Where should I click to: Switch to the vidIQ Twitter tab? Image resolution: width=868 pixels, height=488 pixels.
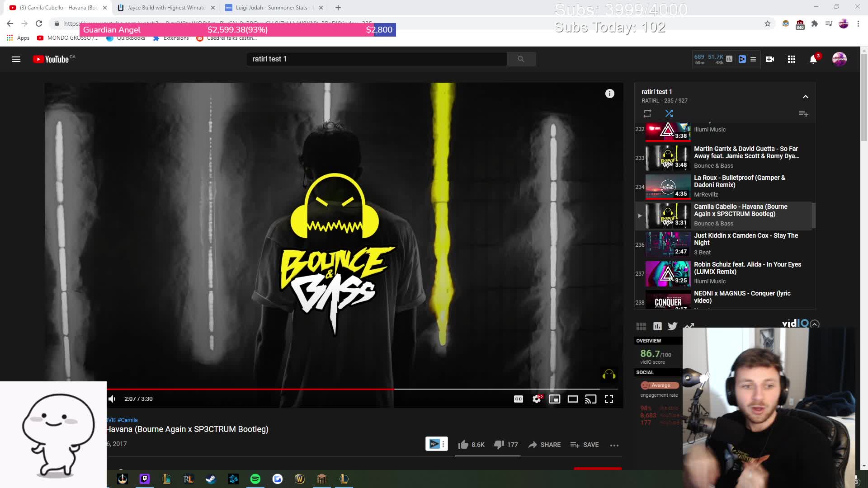tap(673, 326)
